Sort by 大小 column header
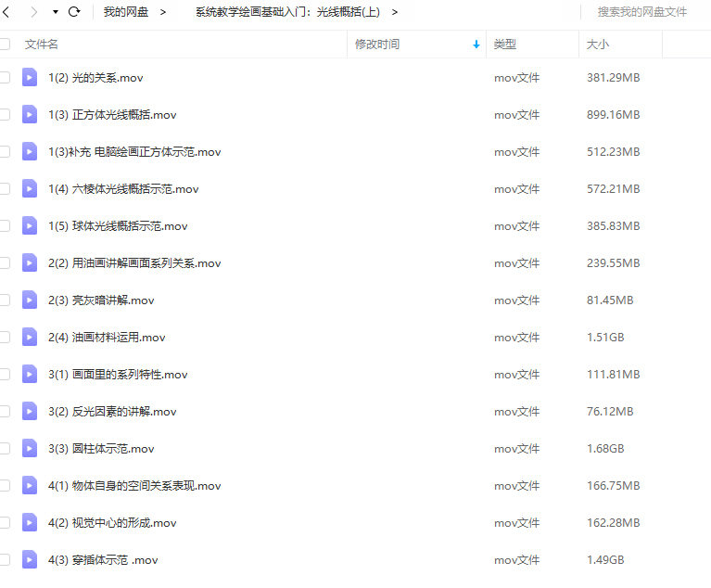 (x=598, y=45)
